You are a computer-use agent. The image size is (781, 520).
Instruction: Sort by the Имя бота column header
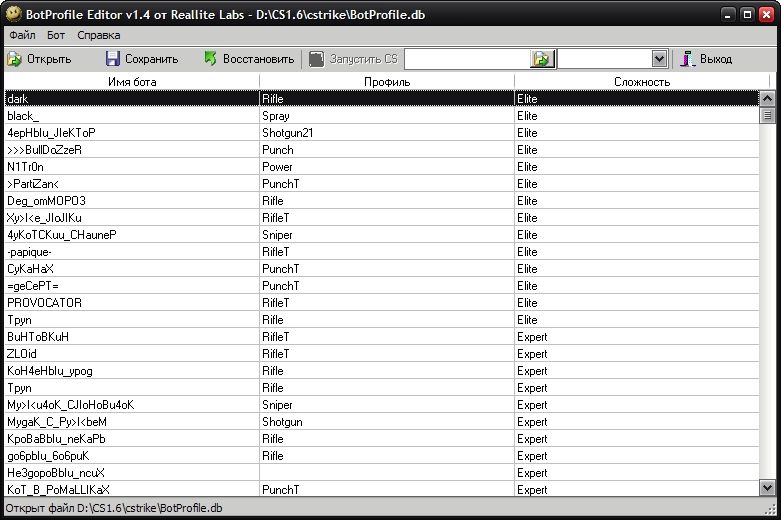click(x=132, y=82)
